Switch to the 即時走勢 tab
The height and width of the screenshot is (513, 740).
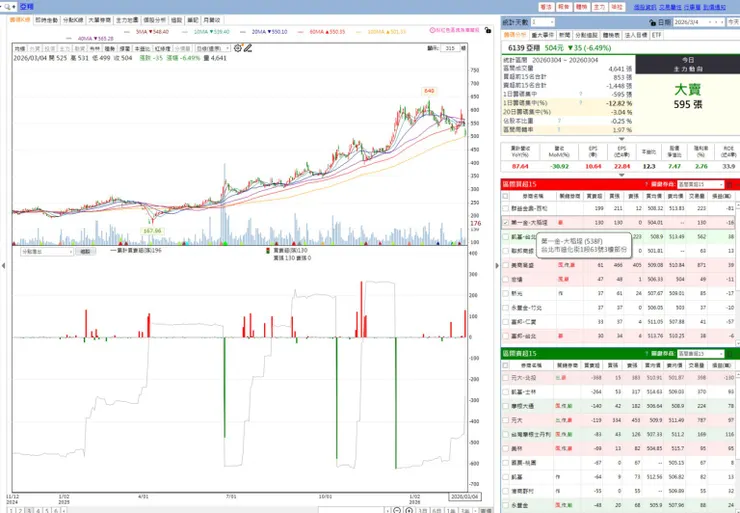47,20
